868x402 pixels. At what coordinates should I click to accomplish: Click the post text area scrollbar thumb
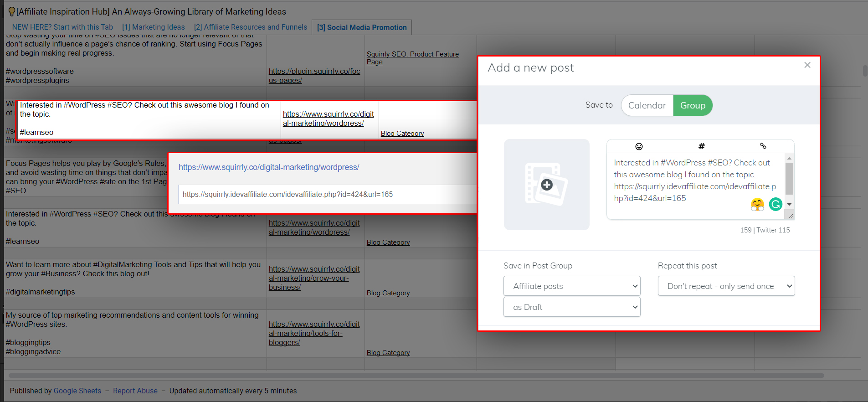point(790,179)
